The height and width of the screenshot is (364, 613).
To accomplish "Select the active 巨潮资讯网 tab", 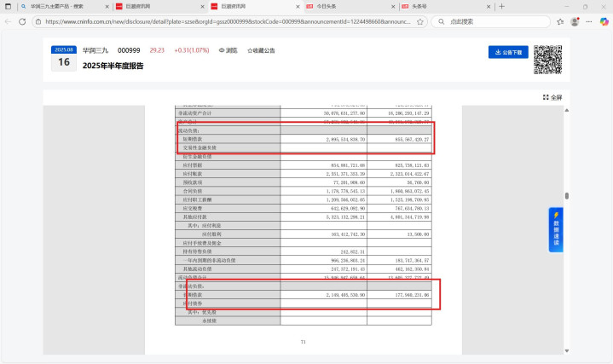I will click(256, 7).
